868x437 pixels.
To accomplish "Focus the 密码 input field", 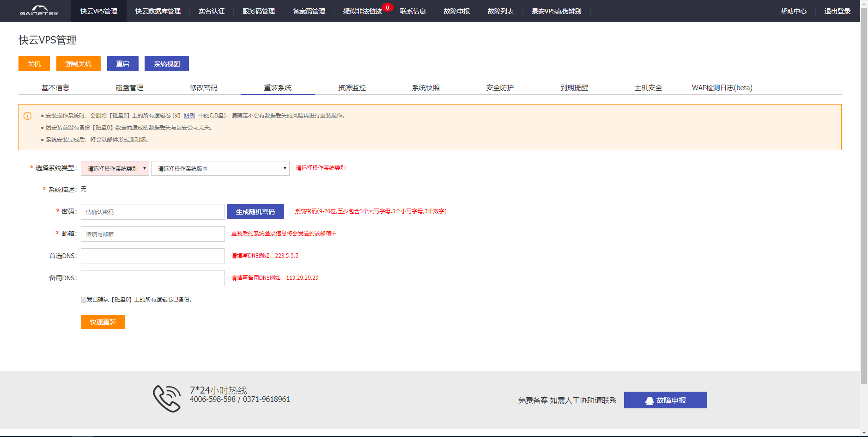I will pos(153,212).
